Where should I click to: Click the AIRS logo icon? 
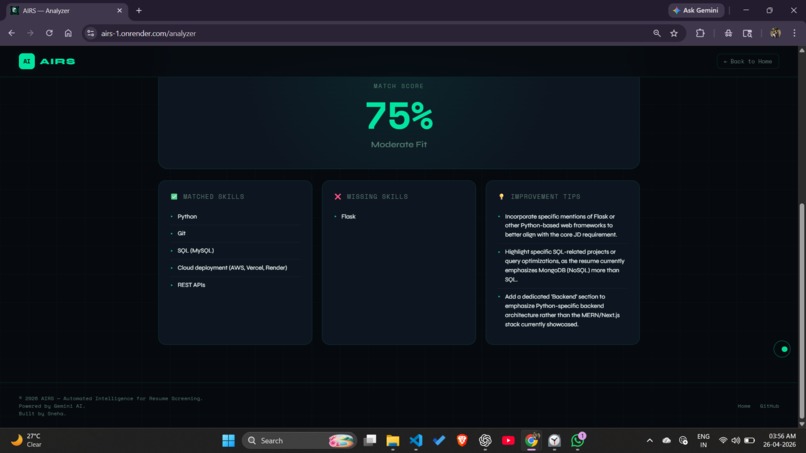coord(27,61)
